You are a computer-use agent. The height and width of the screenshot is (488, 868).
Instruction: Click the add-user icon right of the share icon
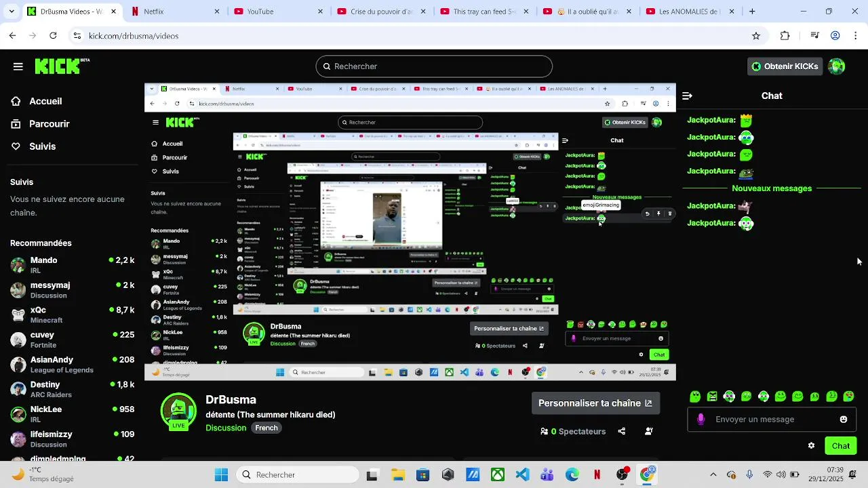(649, 432)
